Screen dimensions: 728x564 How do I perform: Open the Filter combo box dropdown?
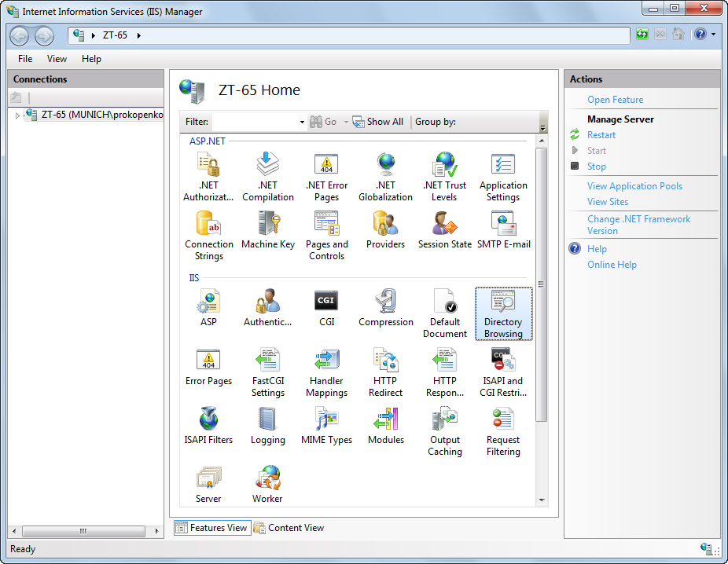click(x=302, y=122)
